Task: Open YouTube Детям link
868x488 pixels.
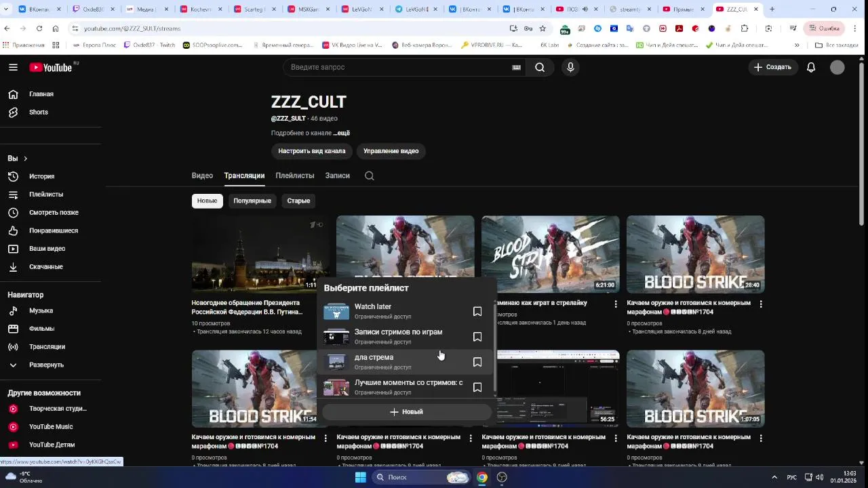Action: 51,445
